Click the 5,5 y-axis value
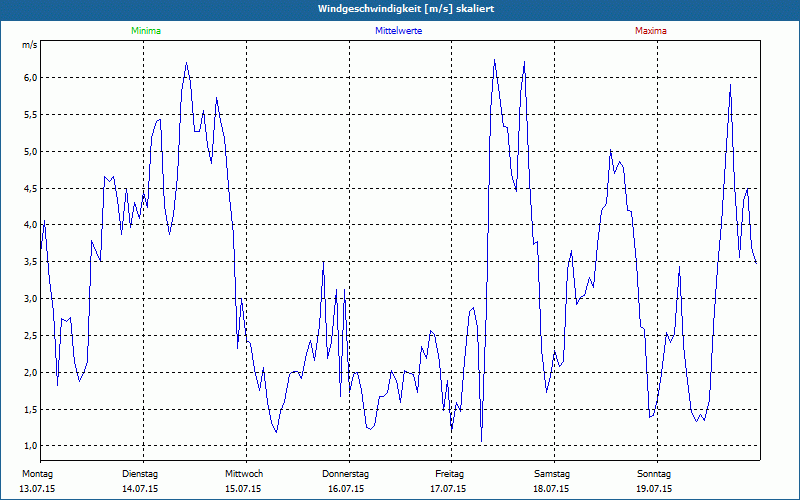Screen dimensions: 800x500 pos(31,115)
